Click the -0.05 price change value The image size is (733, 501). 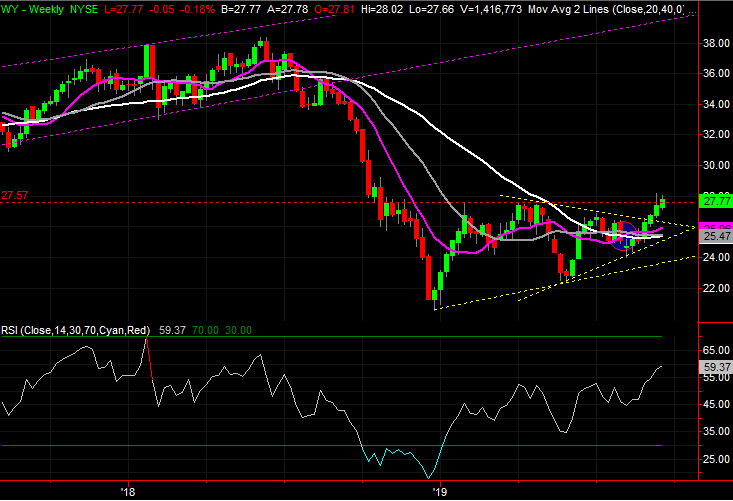(x=162, y=9)
